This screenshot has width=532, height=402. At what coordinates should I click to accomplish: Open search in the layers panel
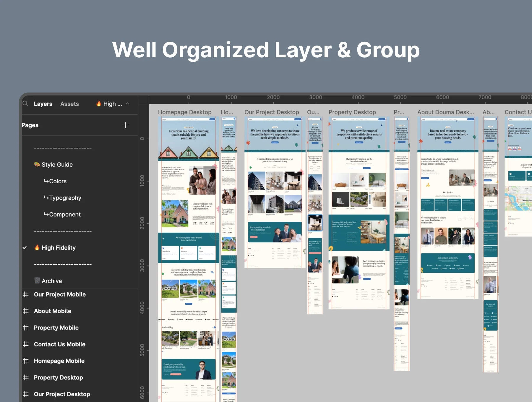click(25, 103)
